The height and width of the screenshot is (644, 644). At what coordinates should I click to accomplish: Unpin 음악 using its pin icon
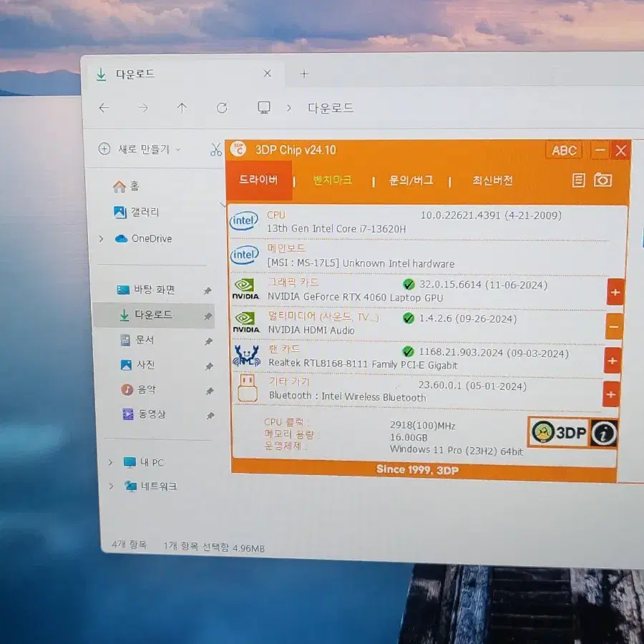coord(210,391)
